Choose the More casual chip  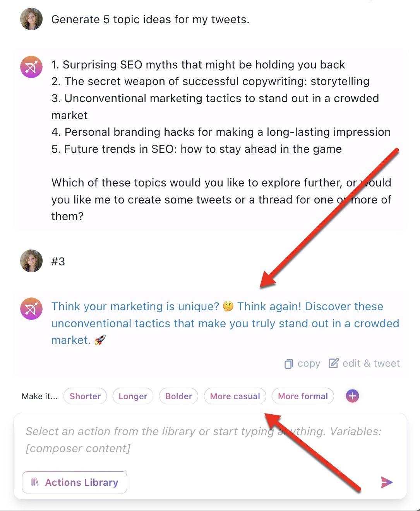click(235, 396)
